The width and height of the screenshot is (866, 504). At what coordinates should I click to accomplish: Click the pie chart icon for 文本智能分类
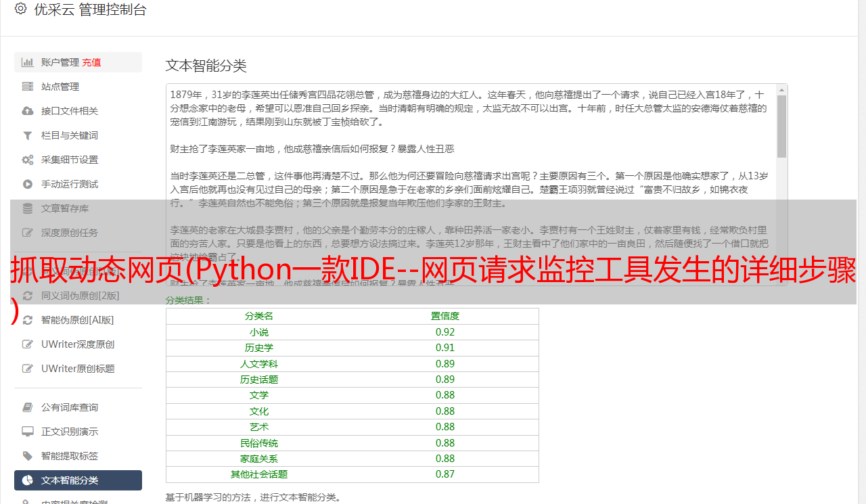coord(27,480)
